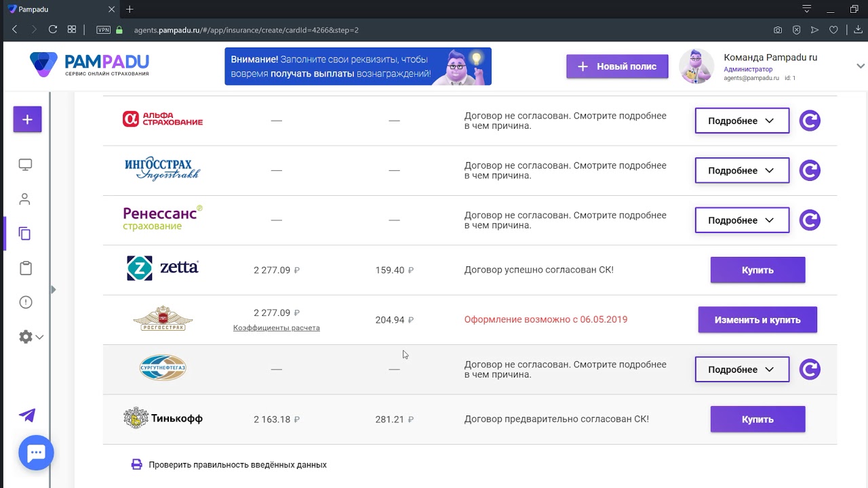The height and width of the screenshot is (488, 868).
Task: Click the Ingosstrakh logo
Action: click(163, 169)
